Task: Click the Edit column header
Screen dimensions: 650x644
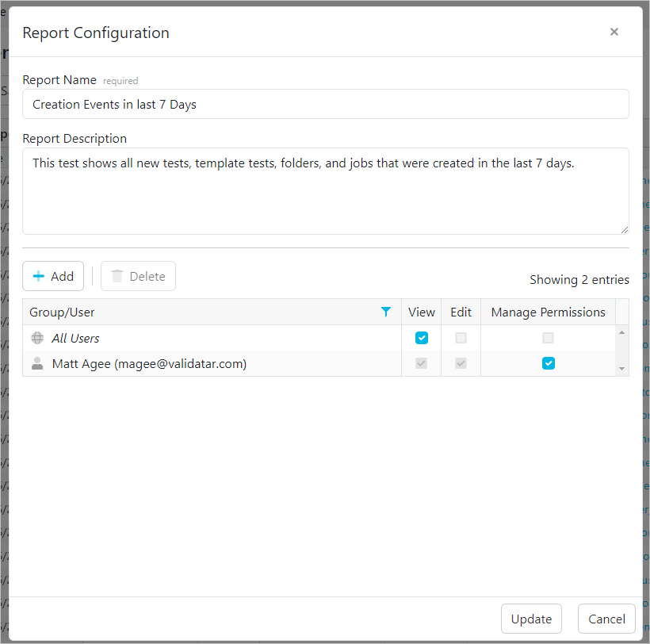Action: 461,312
